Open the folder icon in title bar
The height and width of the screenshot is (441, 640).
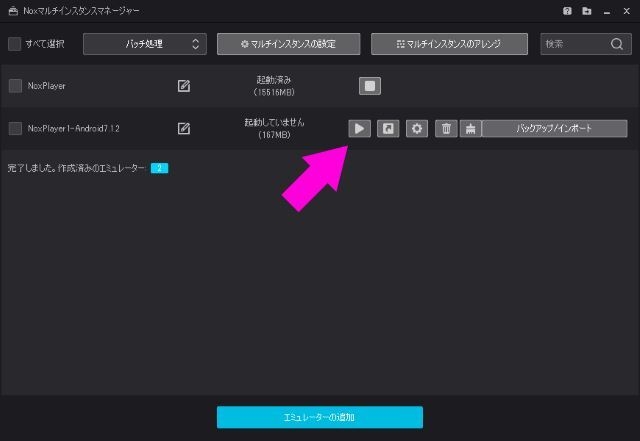point(586,10)
